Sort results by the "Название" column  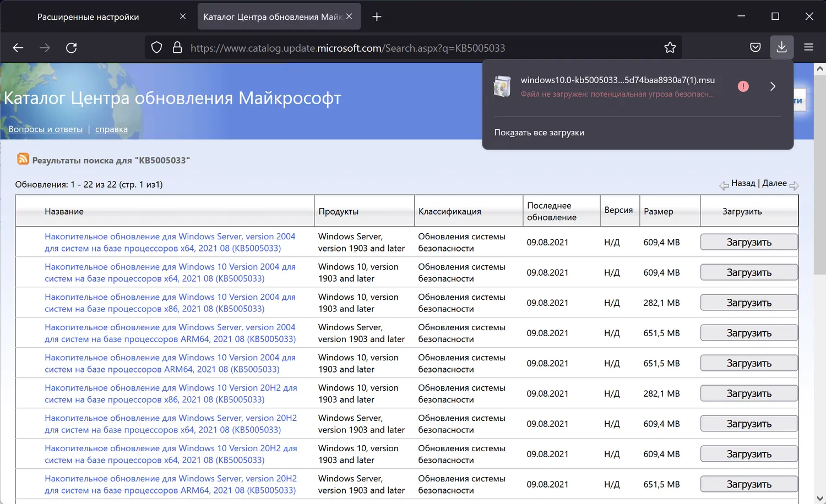pos(64,211)
